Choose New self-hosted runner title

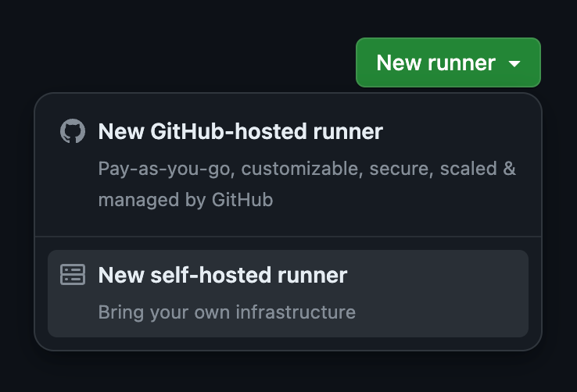pyautogui.click(x=222, y=275)
